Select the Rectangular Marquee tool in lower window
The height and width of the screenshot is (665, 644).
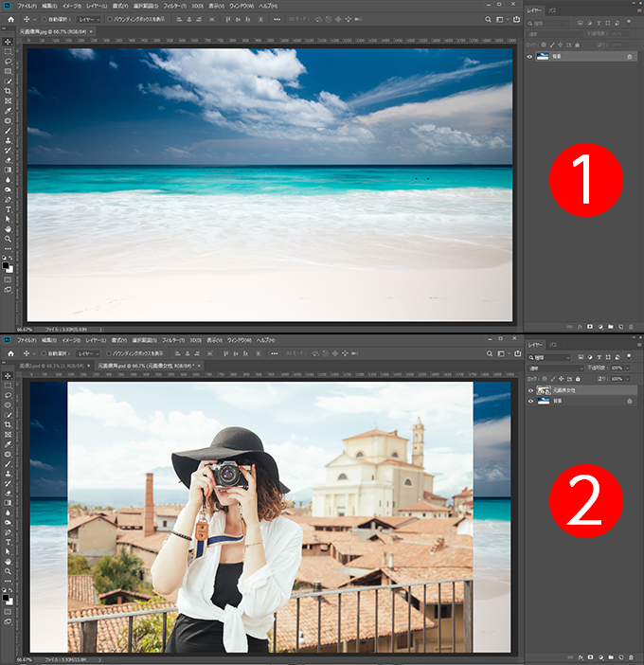[8, 386]
